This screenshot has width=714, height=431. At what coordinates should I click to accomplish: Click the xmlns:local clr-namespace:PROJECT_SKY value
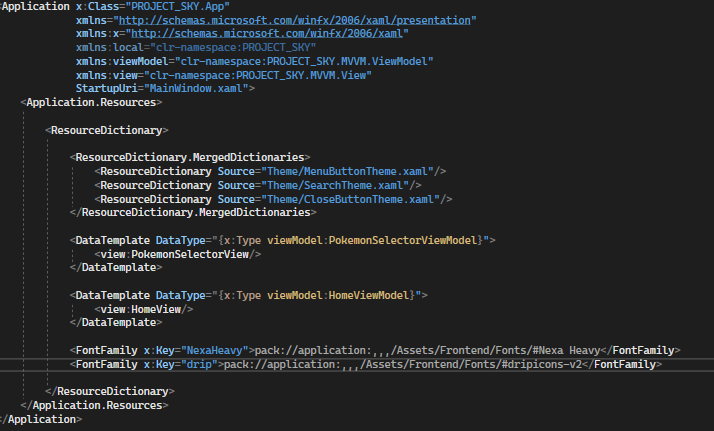click(233, 47)
